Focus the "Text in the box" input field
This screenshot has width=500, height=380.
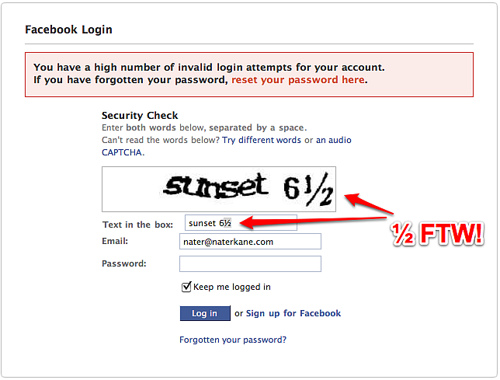241,223
